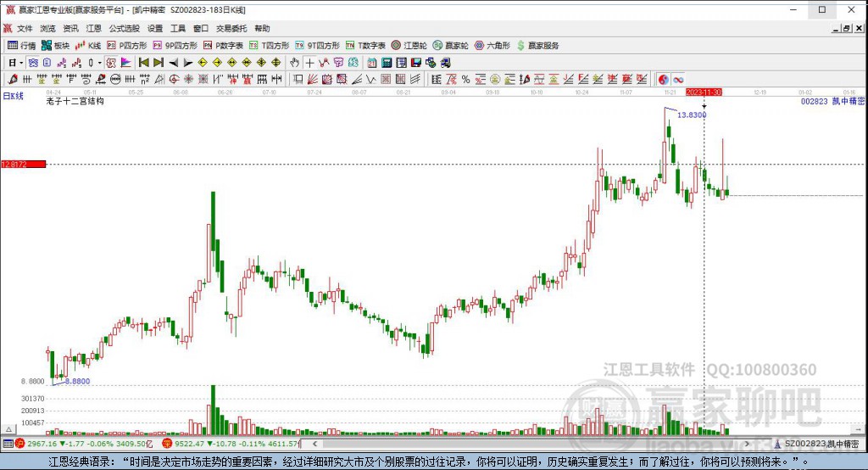Toggle the red highlighted chart mode icon
Image resolution: width=868 pixels, height=470 pixels.
[111, 63]
